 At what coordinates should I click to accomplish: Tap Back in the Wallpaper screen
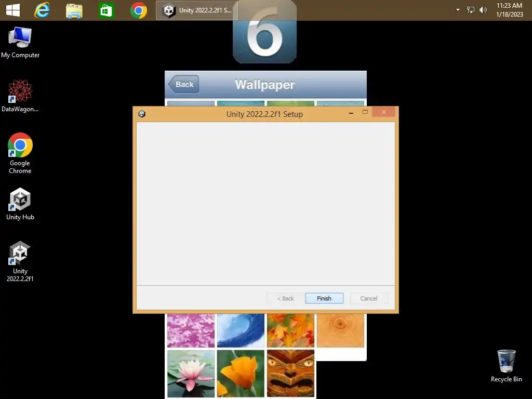(x=183, y=84)
